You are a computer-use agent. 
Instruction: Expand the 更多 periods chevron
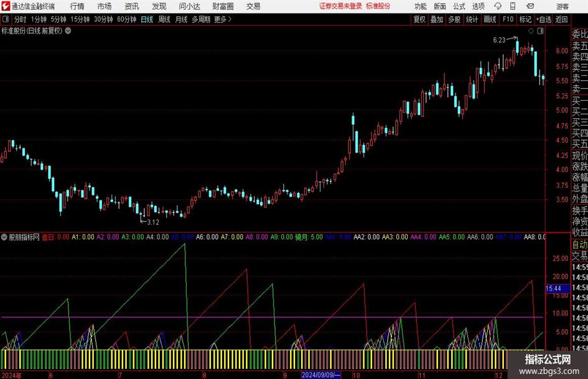click(223, 19)
